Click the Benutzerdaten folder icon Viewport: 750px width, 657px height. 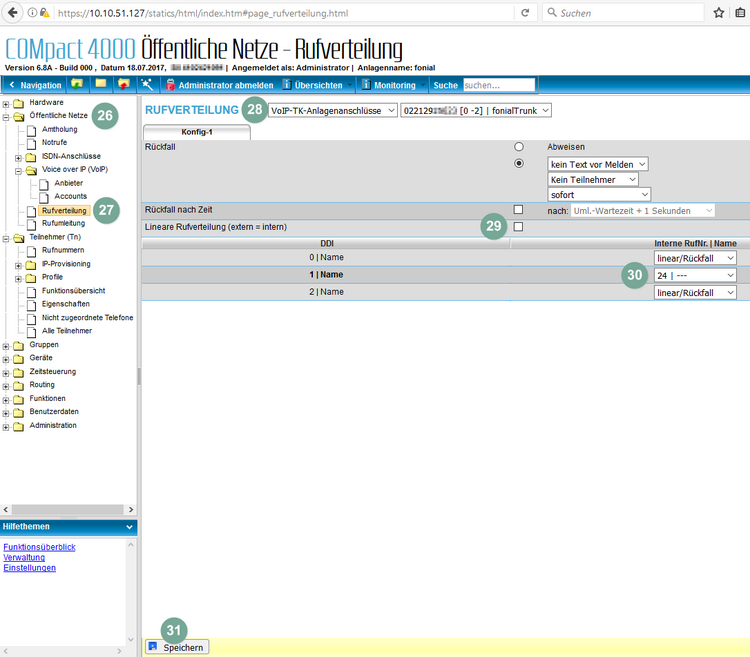[19, 412]
